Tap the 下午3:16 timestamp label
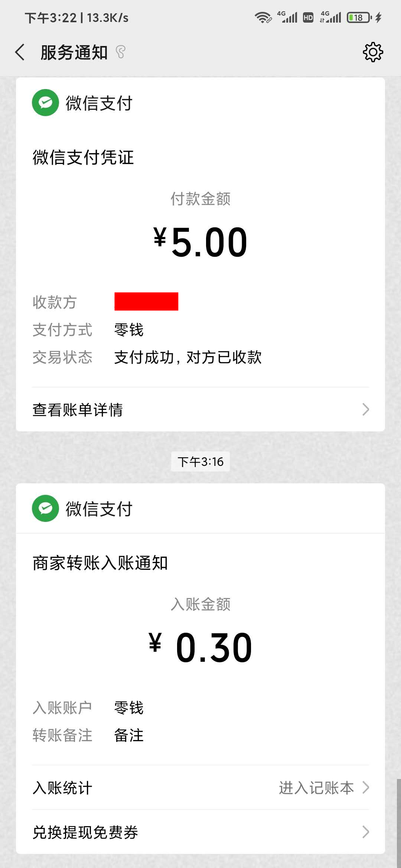Viewport: 401px width, 868px height. 200,462
